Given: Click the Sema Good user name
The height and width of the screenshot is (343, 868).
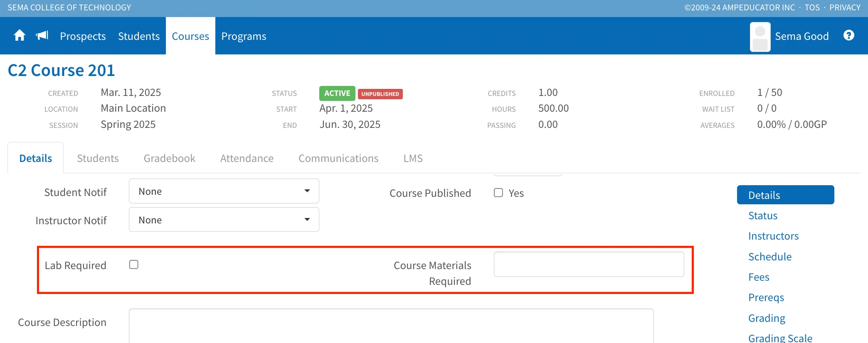Looking at the screenshot, I should 801,36.
